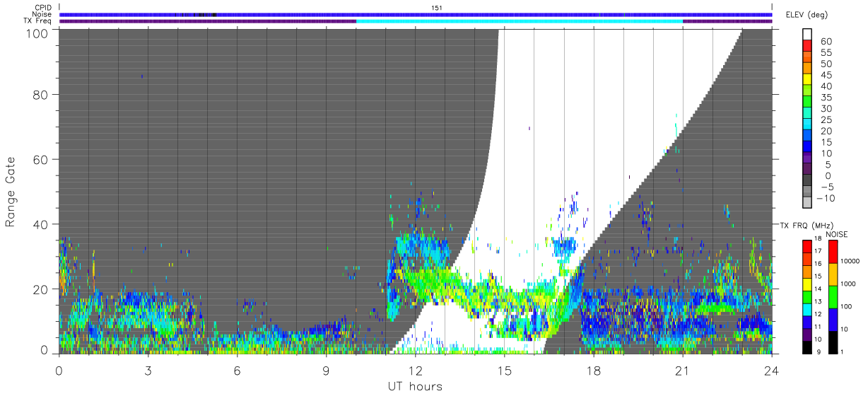Pick the cyan 20-25 swatch in ELEV colorbar
Screen dimensions: 868x401
pyautogui.click(x=807, y=125)
